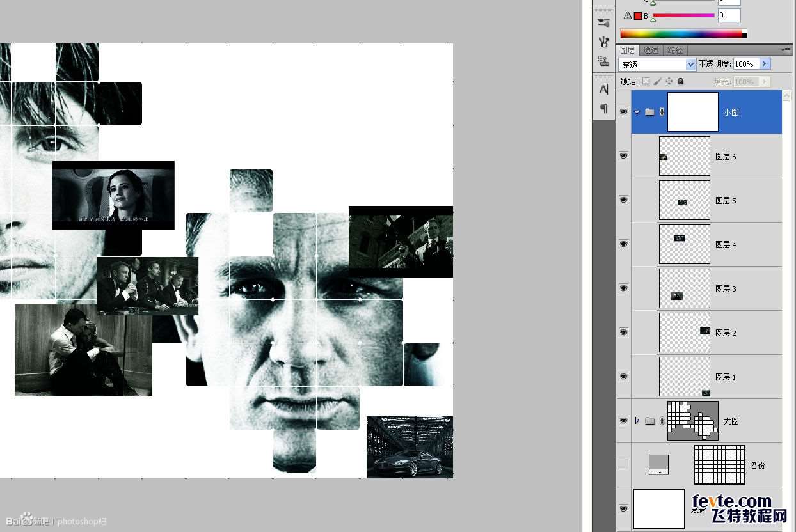This screenshot has width=796, height=532.
Task: Open the Paragraph panel icon
Action: click(x=603, y=109)
